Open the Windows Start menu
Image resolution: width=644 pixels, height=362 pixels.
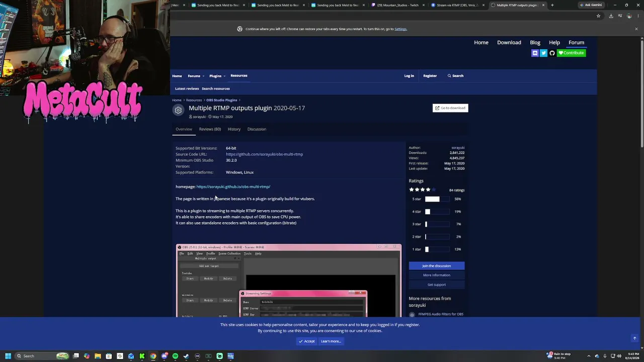click(8, 356)
